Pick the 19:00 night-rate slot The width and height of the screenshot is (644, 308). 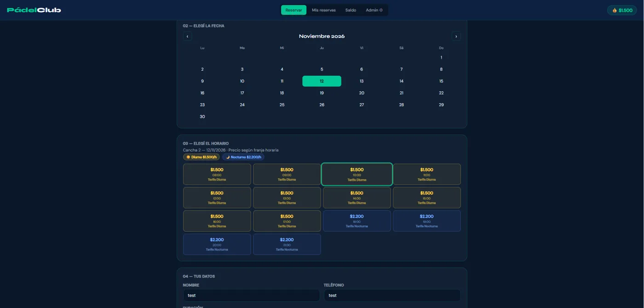427,221
